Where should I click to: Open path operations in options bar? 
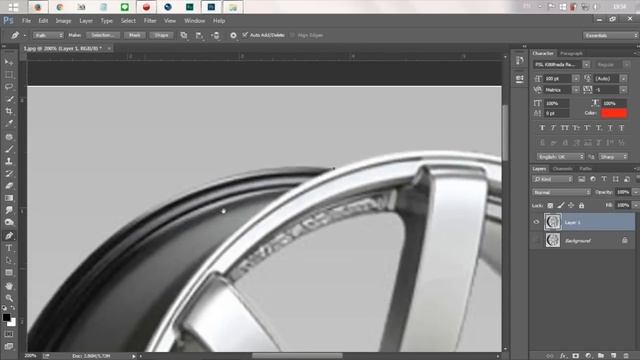coord(184,36)
